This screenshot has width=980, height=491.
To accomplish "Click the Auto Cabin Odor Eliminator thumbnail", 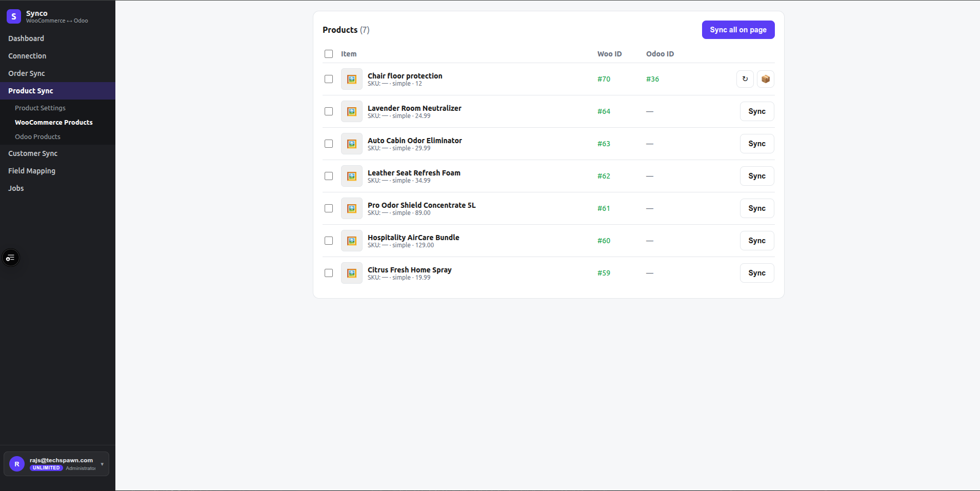I will pos(352,144).
